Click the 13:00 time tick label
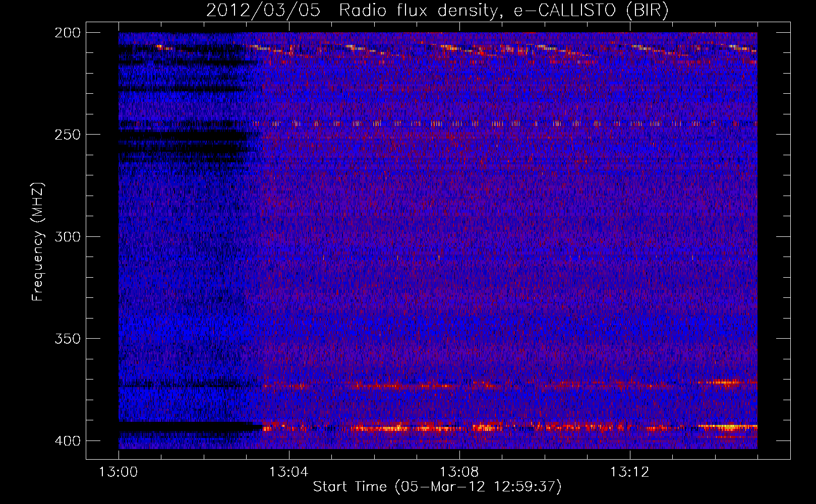This screenshot has height=504, width=816. point(119,472)
